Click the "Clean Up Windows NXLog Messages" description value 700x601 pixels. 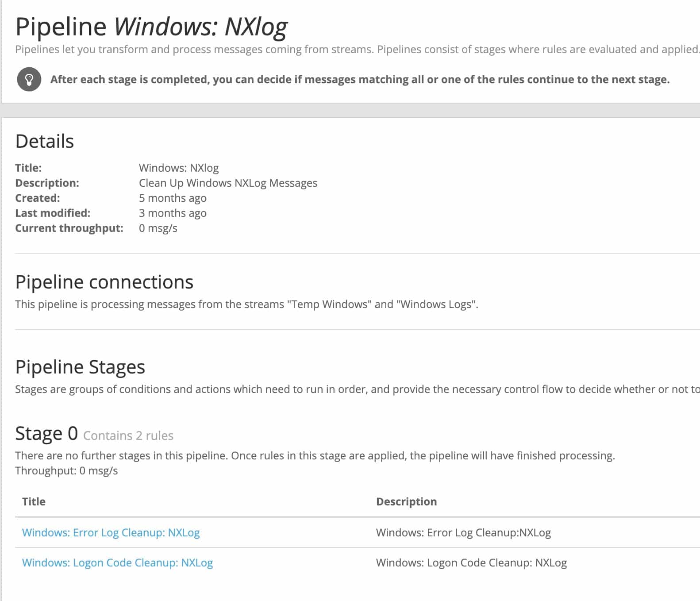[x=228, y=183]
